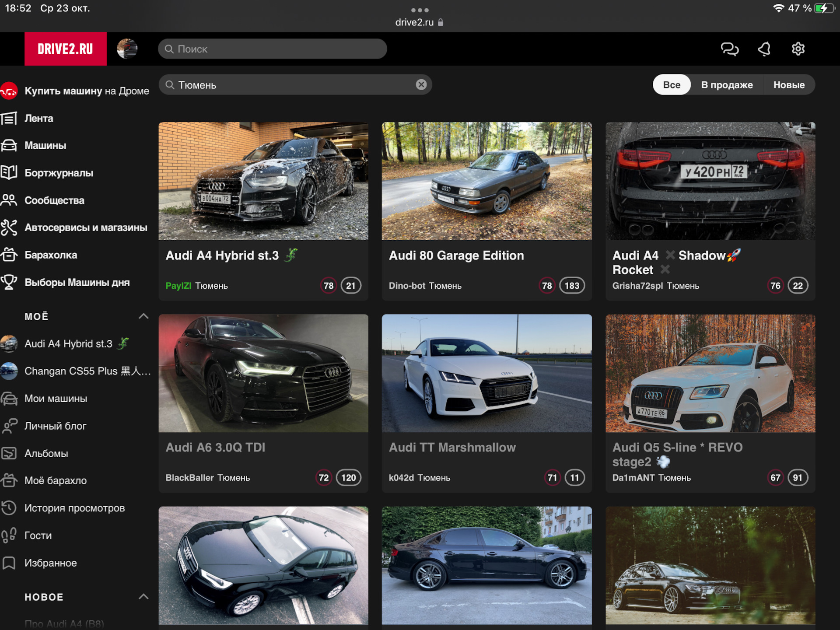Click the Моё барахло basket icon
The width and height of the screenshot is (840, 630).
coord(9,480)
